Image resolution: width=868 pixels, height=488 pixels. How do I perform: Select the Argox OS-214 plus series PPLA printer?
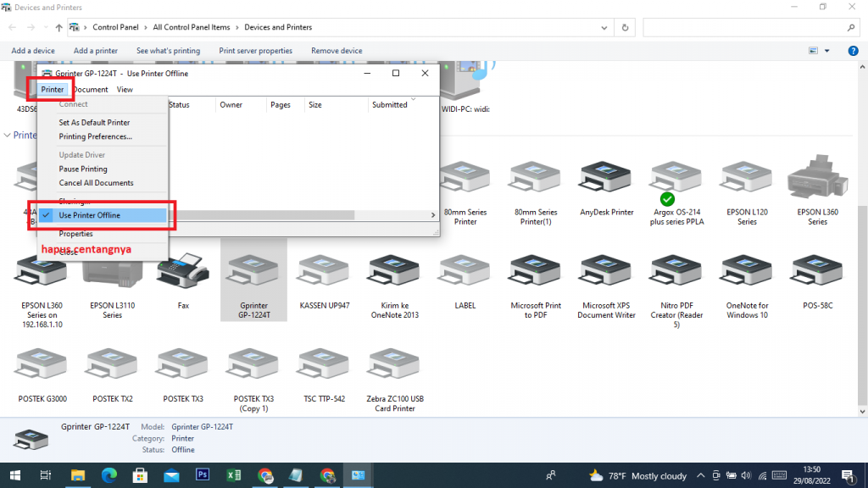(x=676, y=192)
